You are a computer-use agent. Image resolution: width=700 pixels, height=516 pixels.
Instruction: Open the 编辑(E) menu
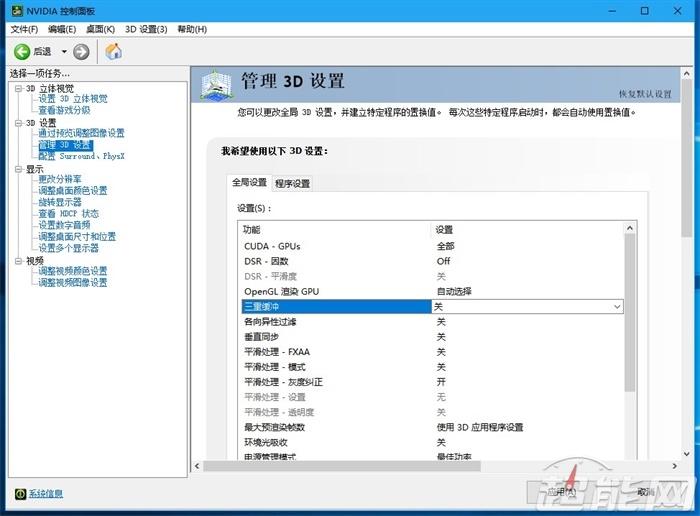(62, 29)
